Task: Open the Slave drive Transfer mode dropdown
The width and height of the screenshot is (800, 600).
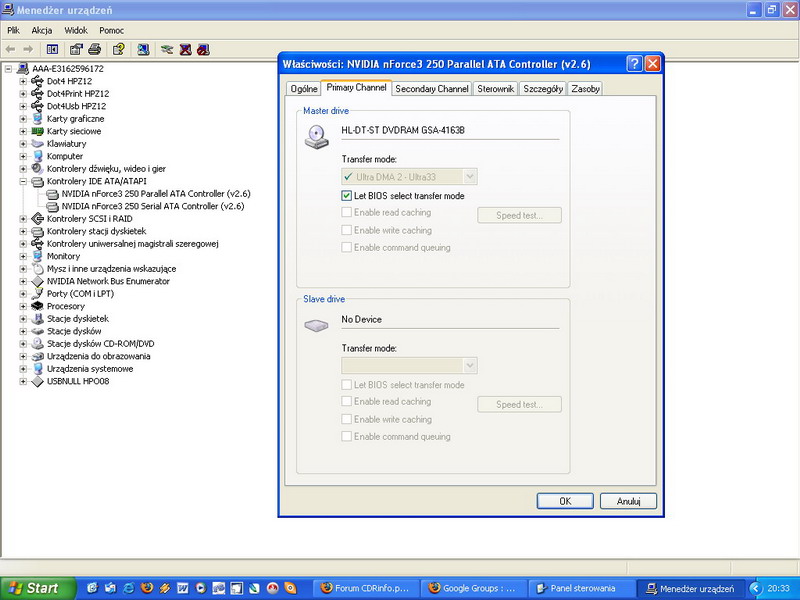Action: (x=409, y=365)
